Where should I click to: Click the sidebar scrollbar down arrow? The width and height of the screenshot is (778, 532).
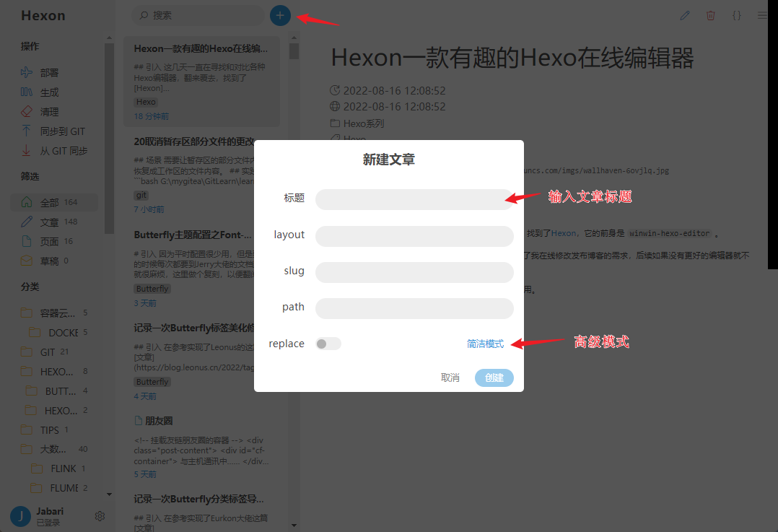pyautogui.click(x=109, y=494)
